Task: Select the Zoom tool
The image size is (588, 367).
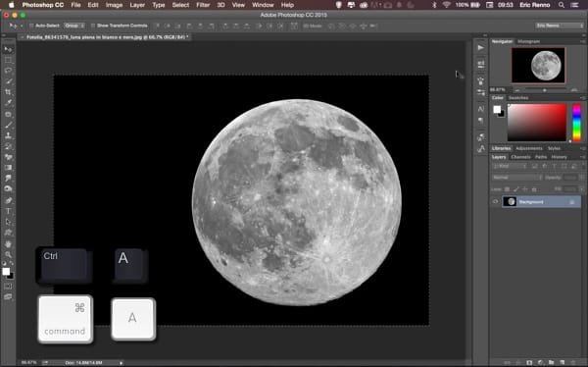Action: point(8,255)
